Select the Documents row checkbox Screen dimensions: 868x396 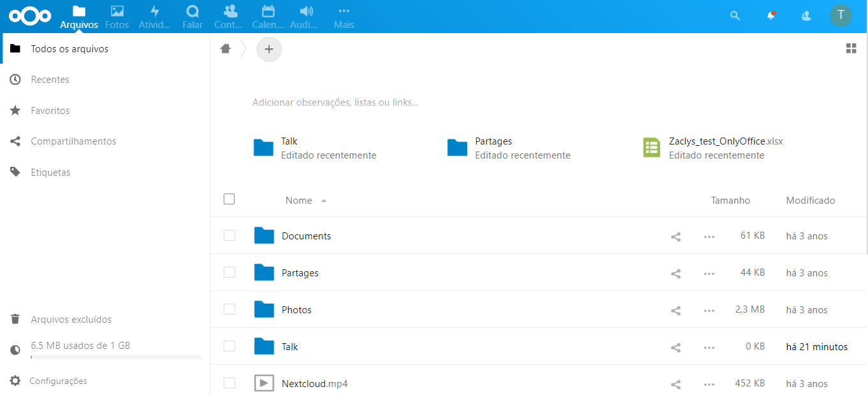click(229, 236)
